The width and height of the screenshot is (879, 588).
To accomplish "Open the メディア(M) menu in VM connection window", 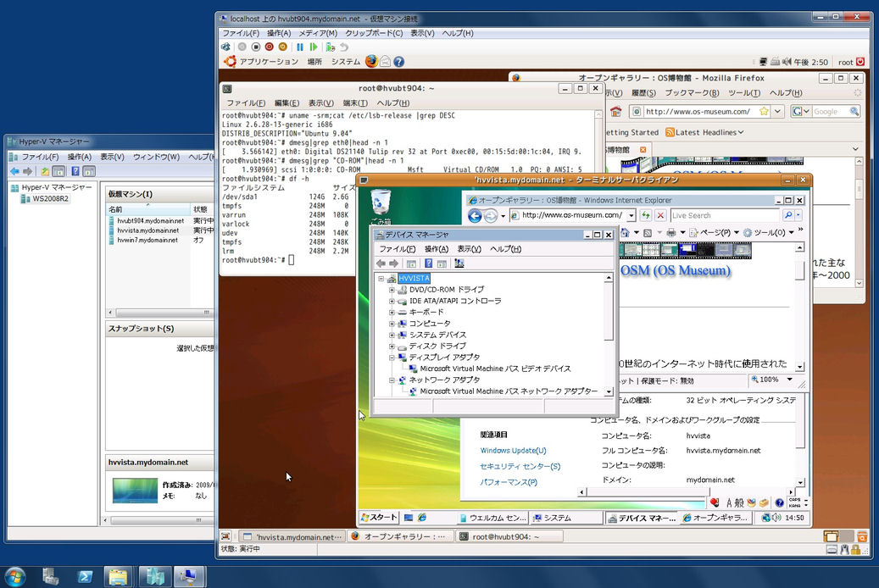I will click(x=318, y=33).
